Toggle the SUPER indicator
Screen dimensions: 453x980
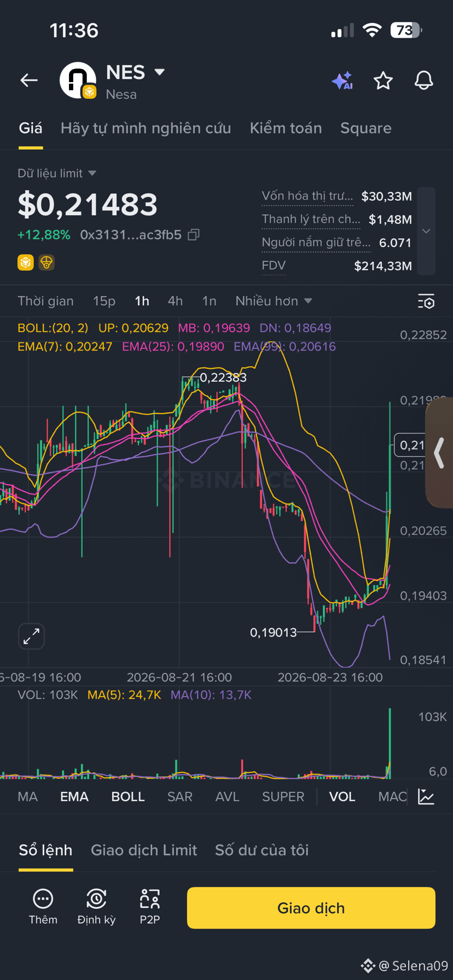[283, 797]
